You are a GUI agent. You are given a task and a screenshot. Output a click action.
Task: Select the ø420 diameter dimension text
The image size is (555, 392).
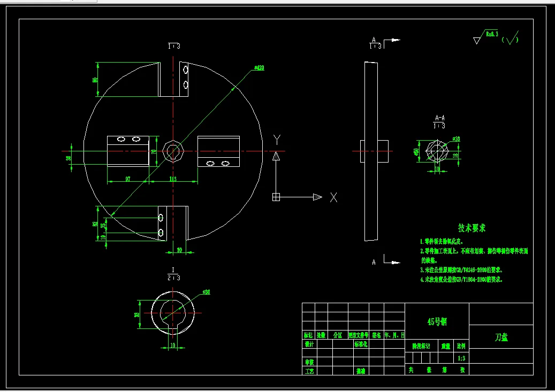coord(259,67)
